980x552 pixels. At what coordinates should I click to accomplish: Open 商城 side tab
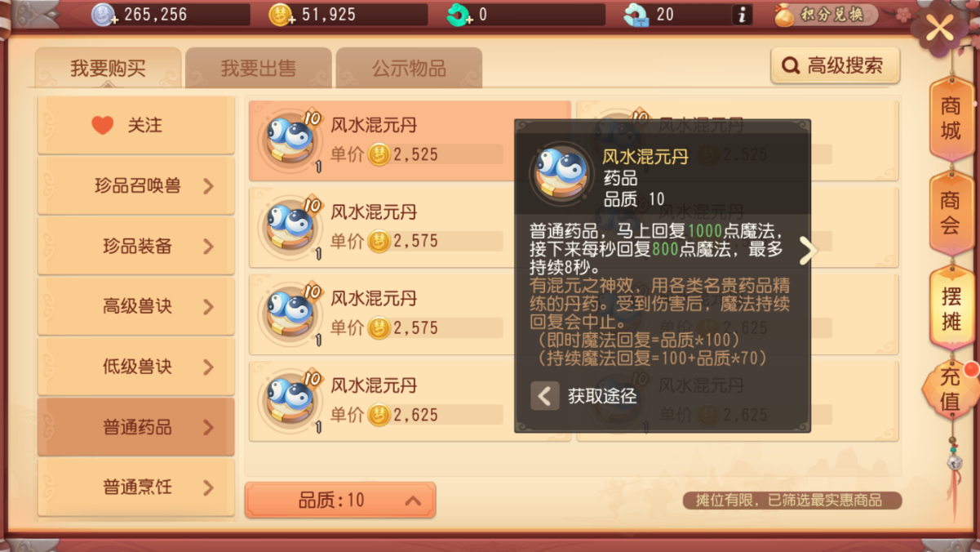click(x=951, y=118)
